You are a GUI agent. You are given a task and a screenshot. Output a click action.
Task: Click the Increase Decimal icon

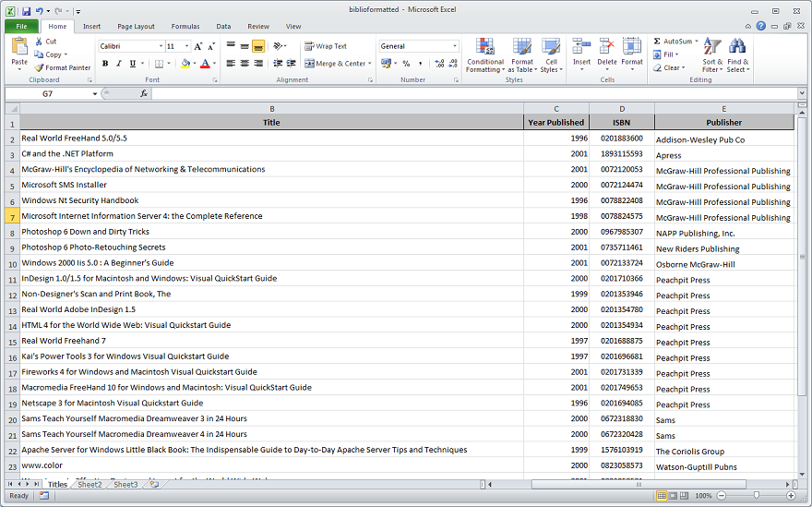pos(439,63)
